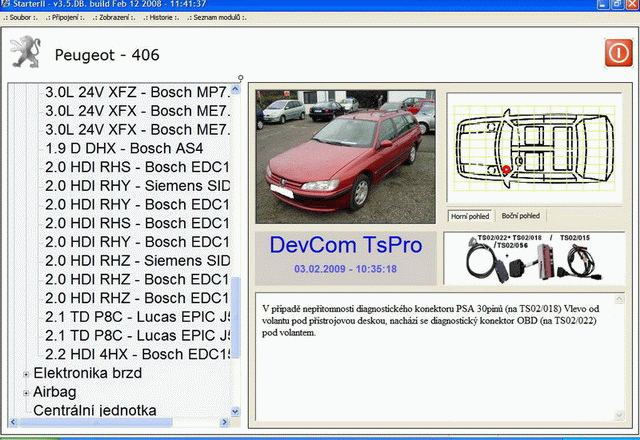Click the red power exit icon
The width and height of the screenshot is (640, 440).
[618, 53]
